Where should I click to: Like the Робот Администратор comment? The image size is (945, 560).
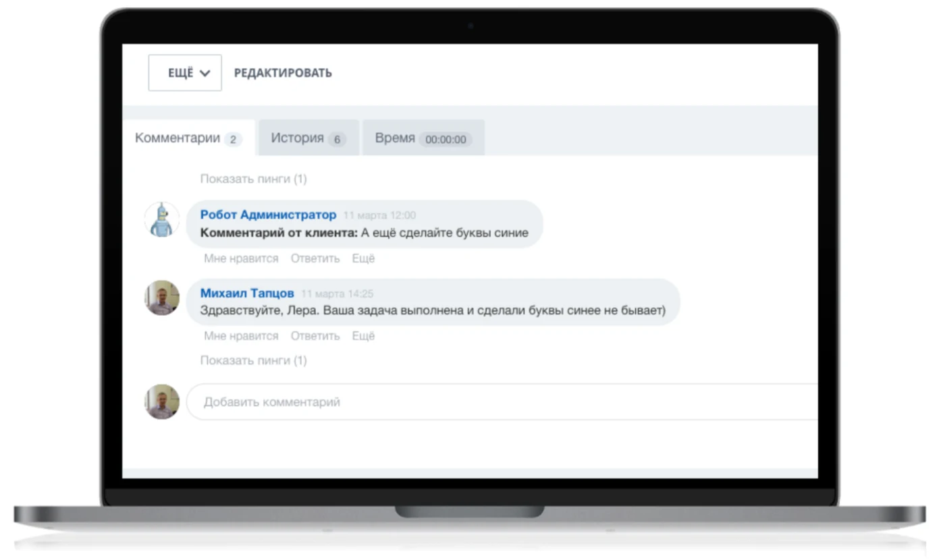coord(241,258)
